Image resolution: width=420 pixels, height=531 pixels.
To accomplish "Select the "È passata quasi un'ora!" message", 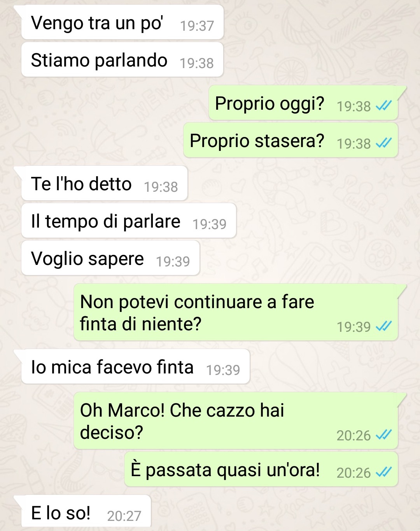I will [261, 469].
